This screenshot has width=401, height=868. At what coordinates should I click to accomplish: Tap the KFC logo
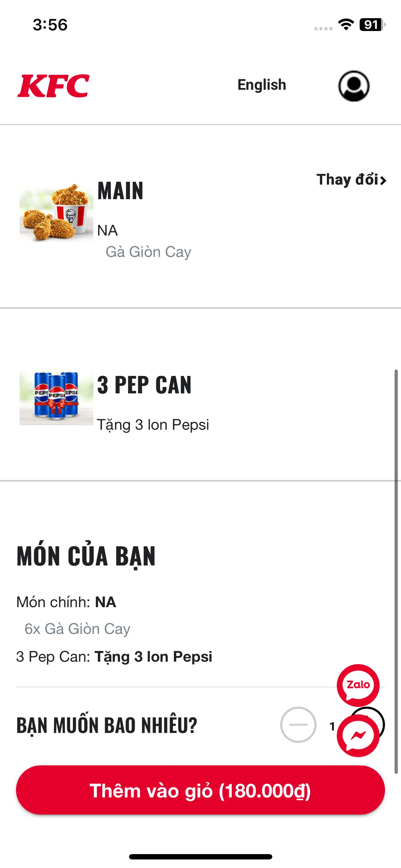pos(53,86)
